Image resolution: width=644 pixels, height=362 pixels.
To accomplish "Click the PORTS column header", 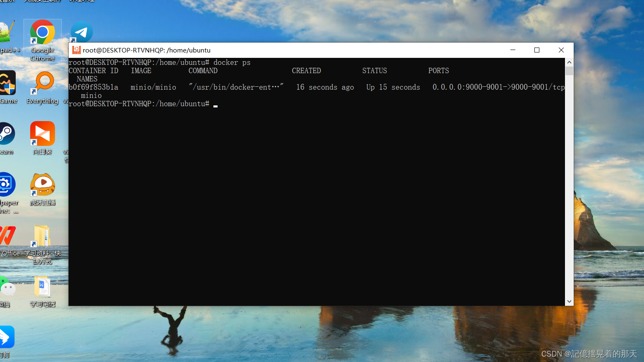I will tap(439, 71).
